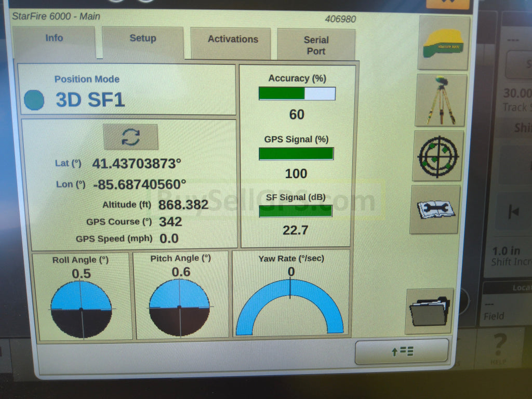Click the Help question mark in background
This screenshot has height=399, width=532.
(x=500, y=348)
